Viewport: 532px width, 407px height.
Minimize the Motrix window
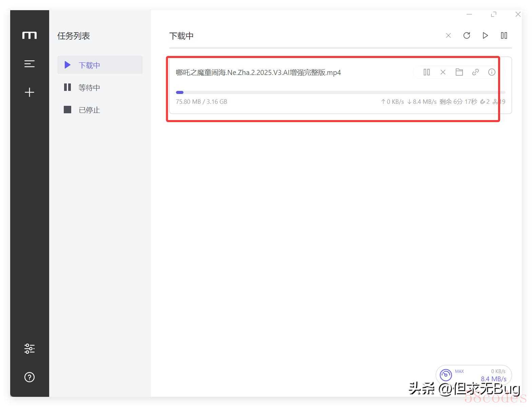(469, 14)
